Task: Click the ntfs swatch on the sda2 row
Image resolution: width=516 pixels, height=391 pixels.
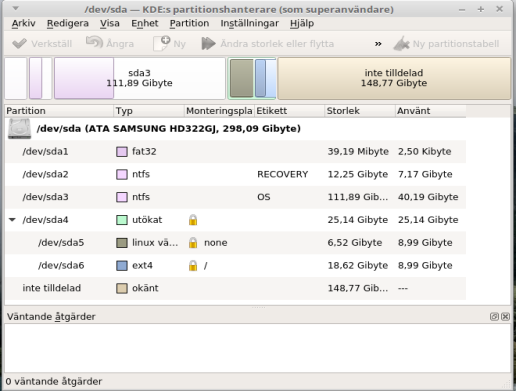Action: (x=122, y=174)
